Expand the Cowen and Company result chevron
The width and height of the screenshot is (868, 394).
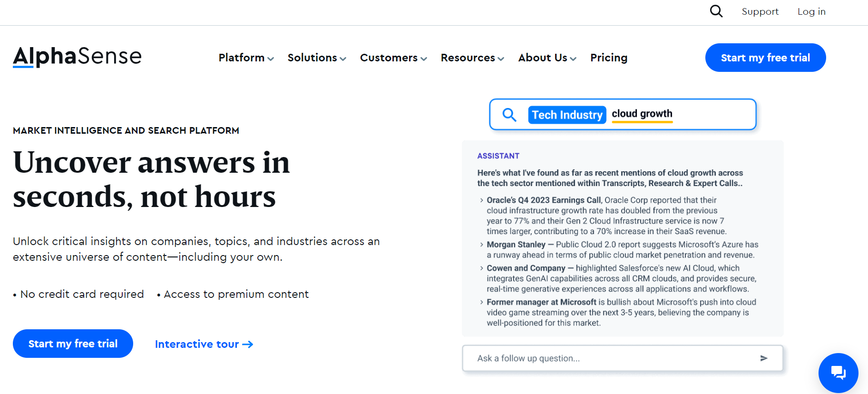(x=481, y=268)
